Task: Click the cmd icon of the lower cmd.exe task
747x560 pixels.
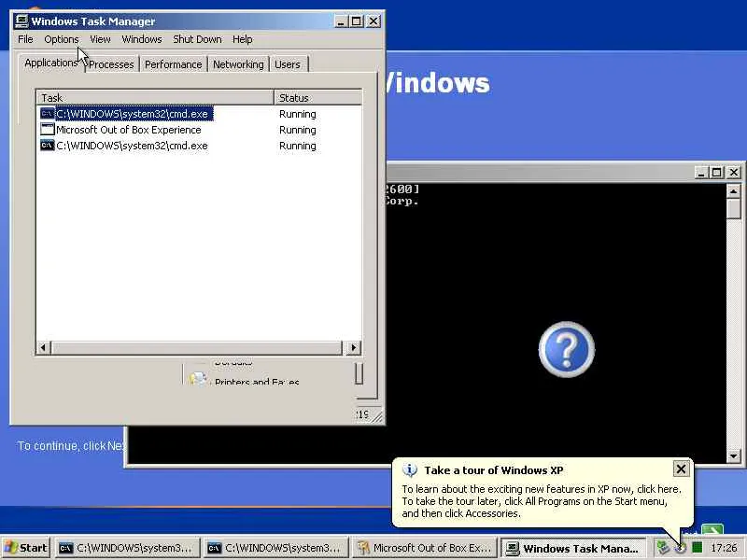Action: [48, 146]
